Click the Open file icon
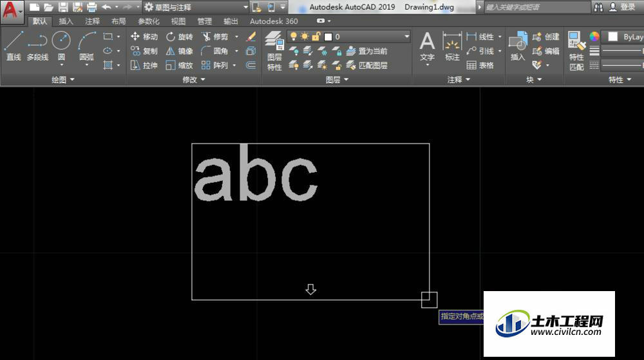 pos(49,7)
